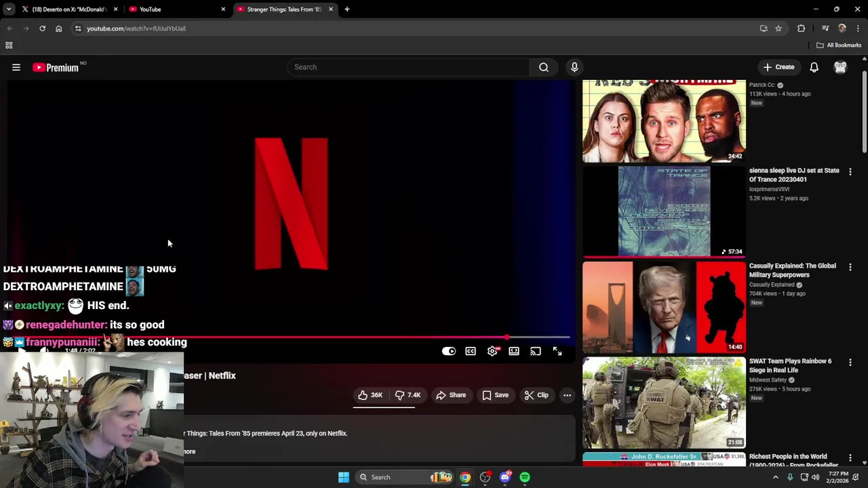Open the Create menu

pos(778,67)
